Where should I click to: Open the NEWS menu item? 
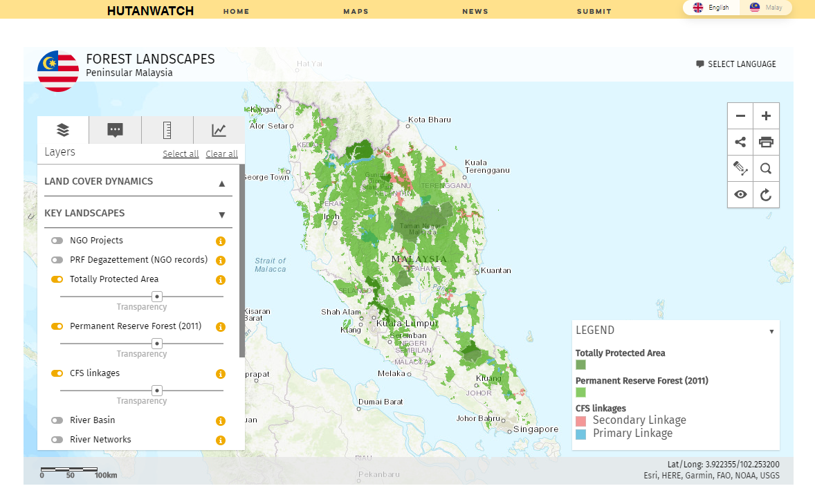pyautogui.click(x=475, y=12)
